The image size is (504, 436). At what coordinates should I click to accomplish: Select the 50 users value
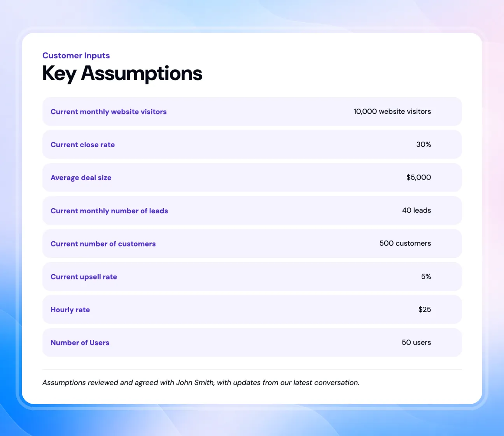point(416,343)
